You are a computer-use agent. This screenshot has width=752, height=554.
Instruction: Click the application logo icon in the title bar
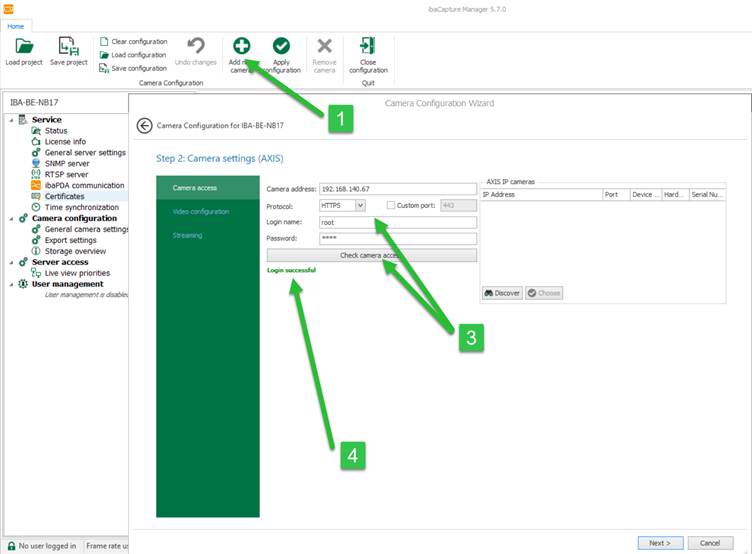(x=8, y=9)
